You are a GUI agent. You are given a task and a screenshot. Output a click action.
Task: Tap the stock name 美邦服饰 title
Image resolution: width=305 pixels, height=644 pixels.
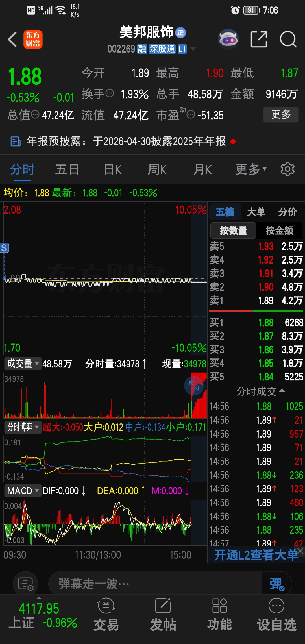(146, 32)
